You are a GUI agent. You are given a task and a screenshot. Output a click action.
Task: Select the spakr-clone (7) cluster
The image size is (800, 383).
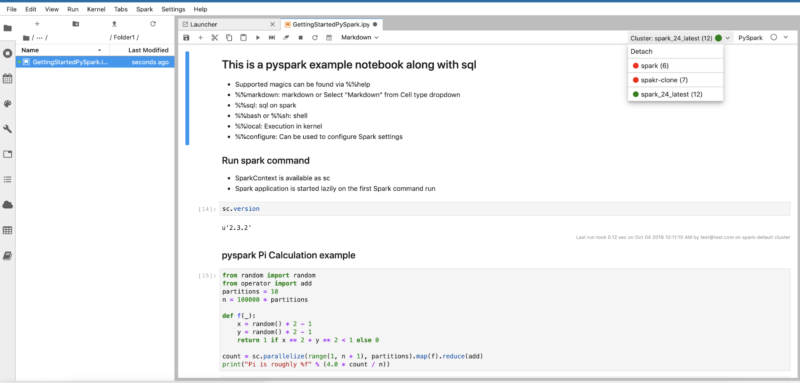676,80
